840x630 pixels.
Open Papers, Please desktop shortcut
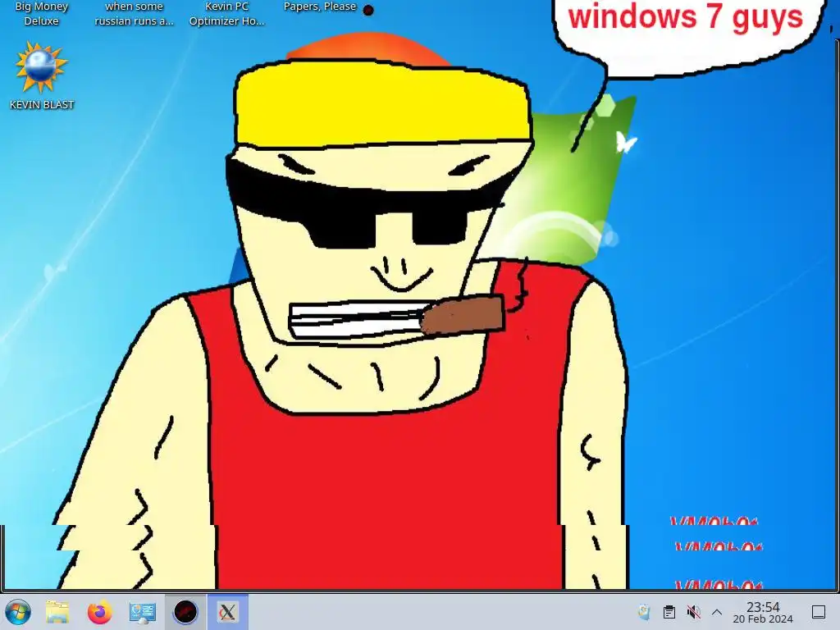[320, 7]
